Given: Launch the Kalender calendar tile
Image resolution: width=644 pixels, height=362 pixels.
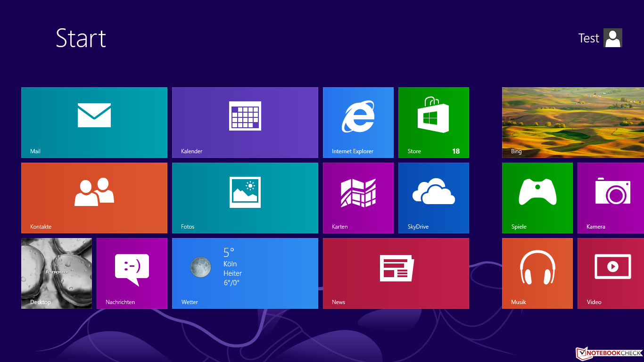Looking at the screenshot, I should click(245, 123).
